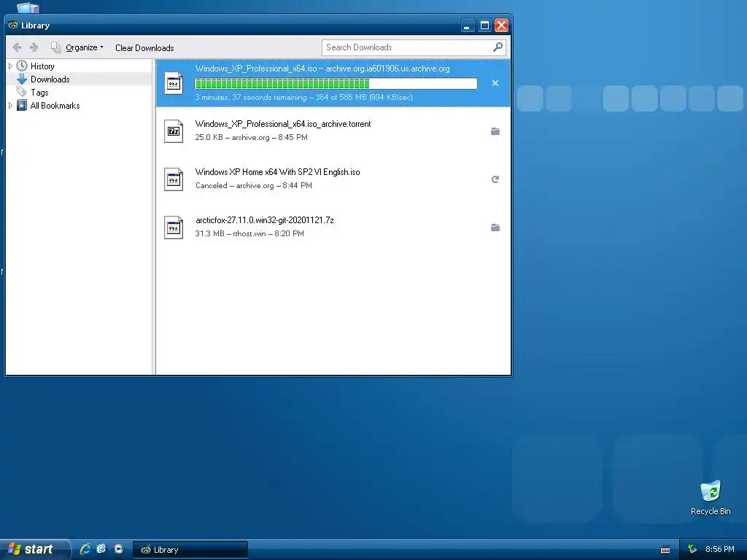Click the on-screen keyboard tray icon
This screenshot has width=747, height=560.
pyautogui.click(x=665, y=550)
